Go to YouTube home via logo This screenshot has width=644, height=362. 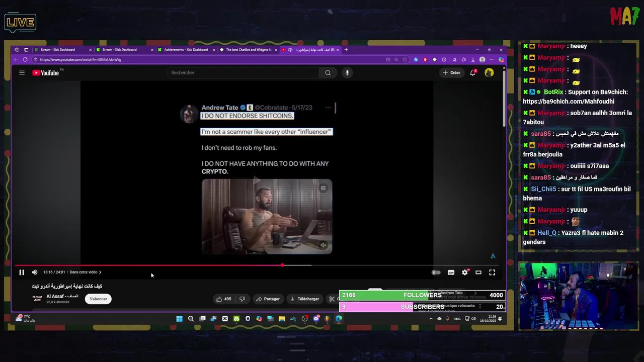(46, 73)
